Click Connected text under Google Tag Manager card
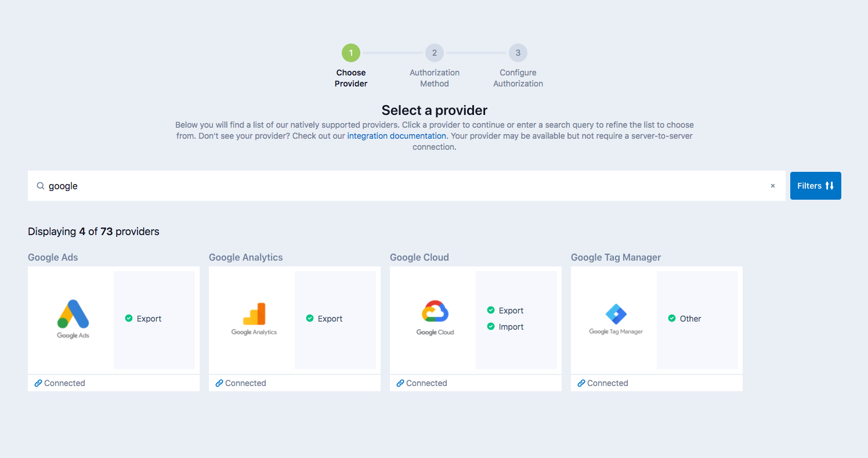Viewport: 868px width, 458px height. pyautogui.click(x=607, y=383)
